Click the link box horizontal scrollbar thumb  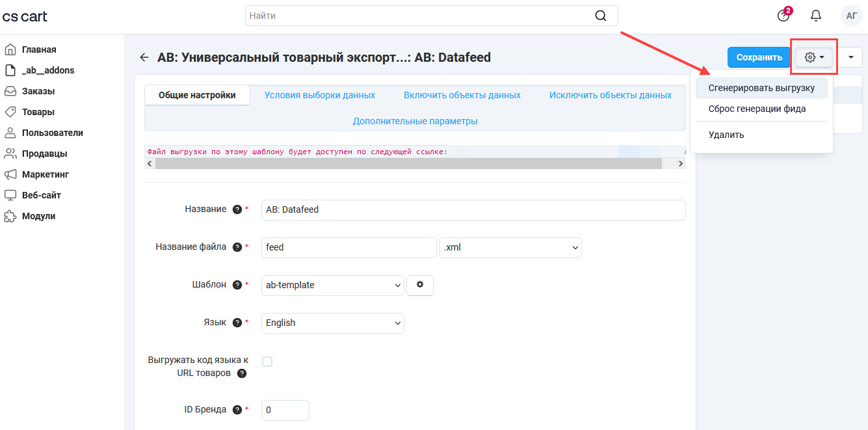pos(408,164)
